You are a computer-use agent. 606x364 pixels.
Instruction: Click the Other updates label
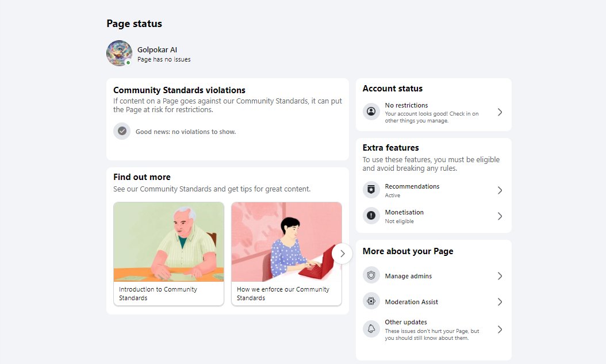pos(406,322)
